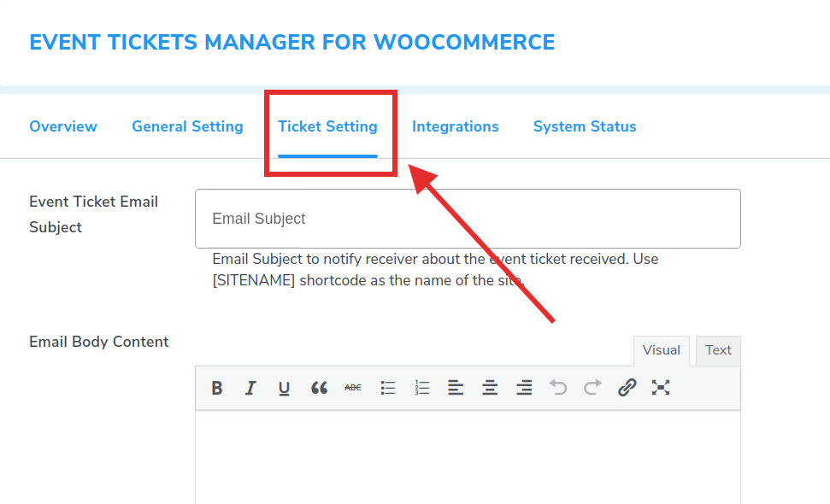
Task: Click the SITENAME shortcode help text
Action: point(435,270)
